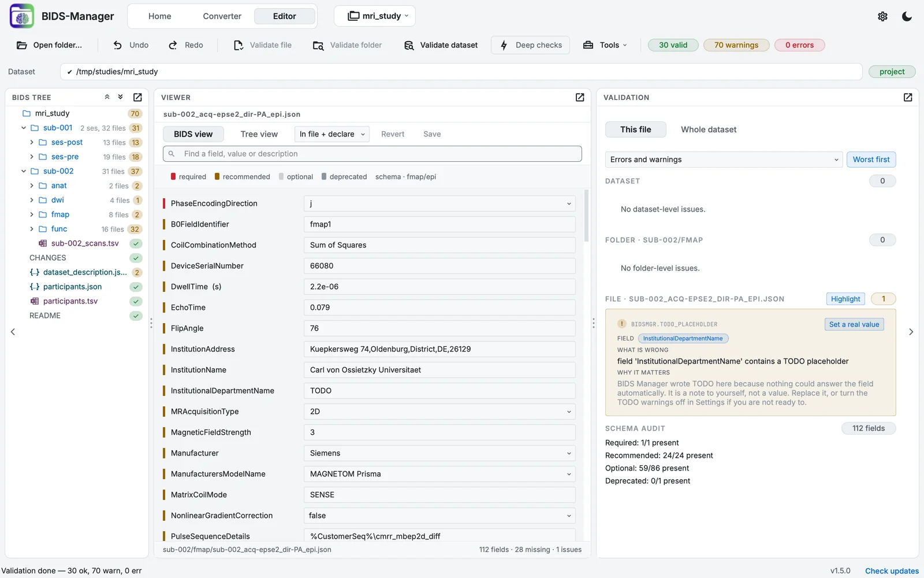The image size is (924, 578).
Task: Open the PhaseEncodingDirection dropdown
Action: pos(439,203)
